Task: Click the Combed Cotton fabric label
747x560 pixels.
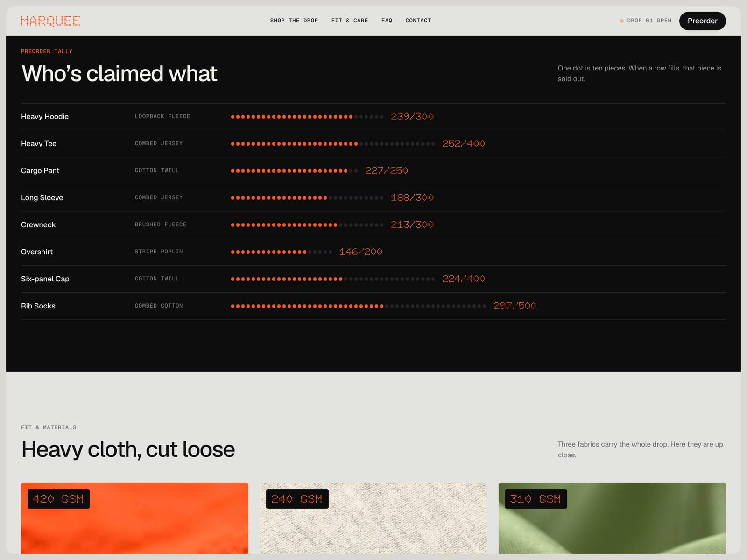Action: [x=159, y=306]
